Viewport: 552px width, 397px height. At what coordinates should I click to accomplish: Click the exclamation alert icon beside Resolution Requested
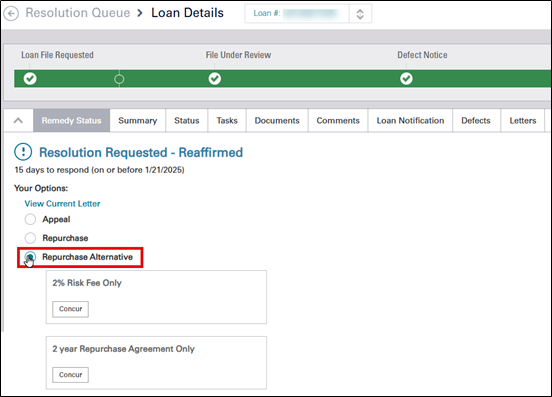[23, 152]
